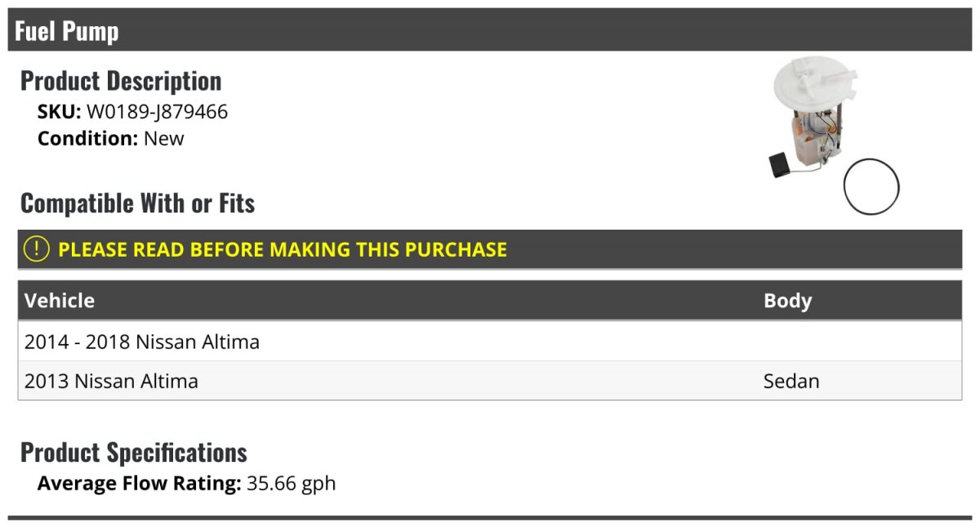
Task: Click the Sedan body cell
Action: coord(791,381)
